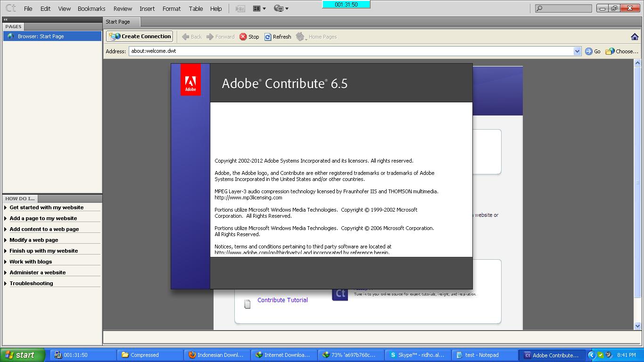Click the document icon beside Contribute Tutorial
The width and height of the screenshot is (644, 362).
[247, 304]
